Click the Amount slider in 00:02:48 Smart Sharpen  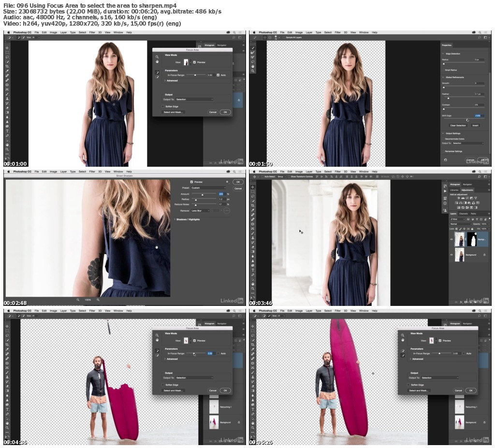pyautogui.click(x=204, y=195)
